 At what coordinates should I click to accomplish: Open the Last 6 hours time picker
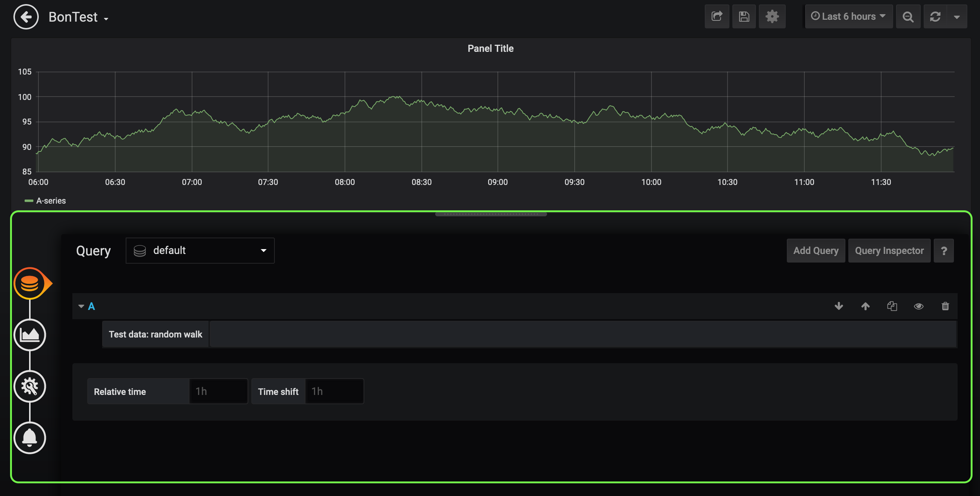point(848,16)
